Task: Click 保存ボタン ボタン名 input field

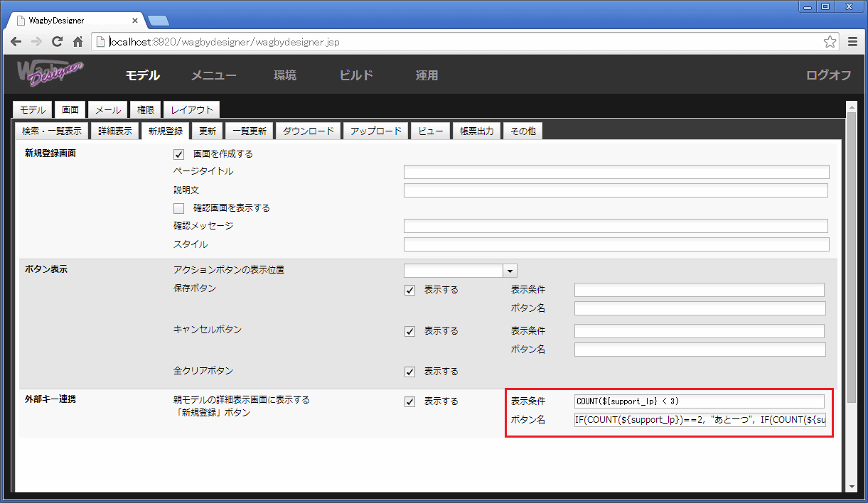Action: [x=700, y=308]
